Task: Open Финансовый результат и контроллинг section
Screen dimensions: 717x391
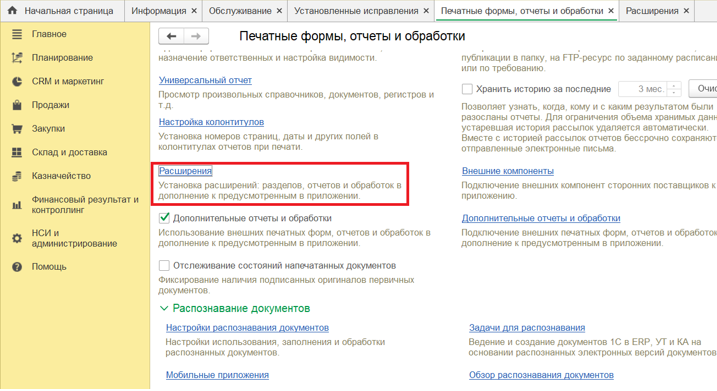Action: (85, 205)
